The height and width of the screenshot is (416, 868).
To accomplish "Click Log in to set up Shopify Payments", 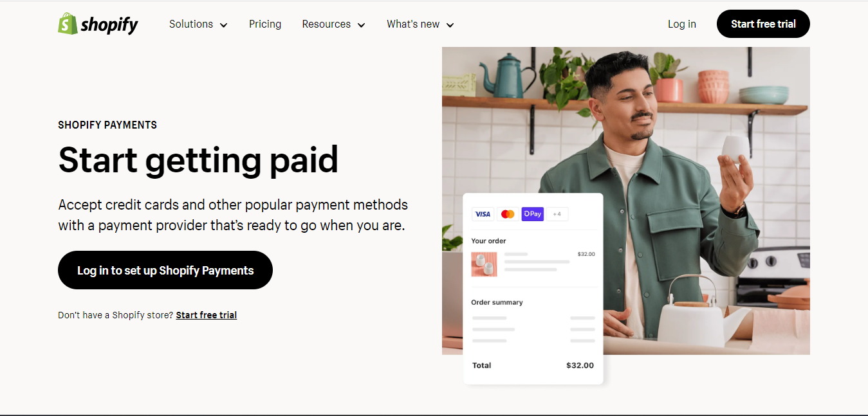I will tap(165, 270).
